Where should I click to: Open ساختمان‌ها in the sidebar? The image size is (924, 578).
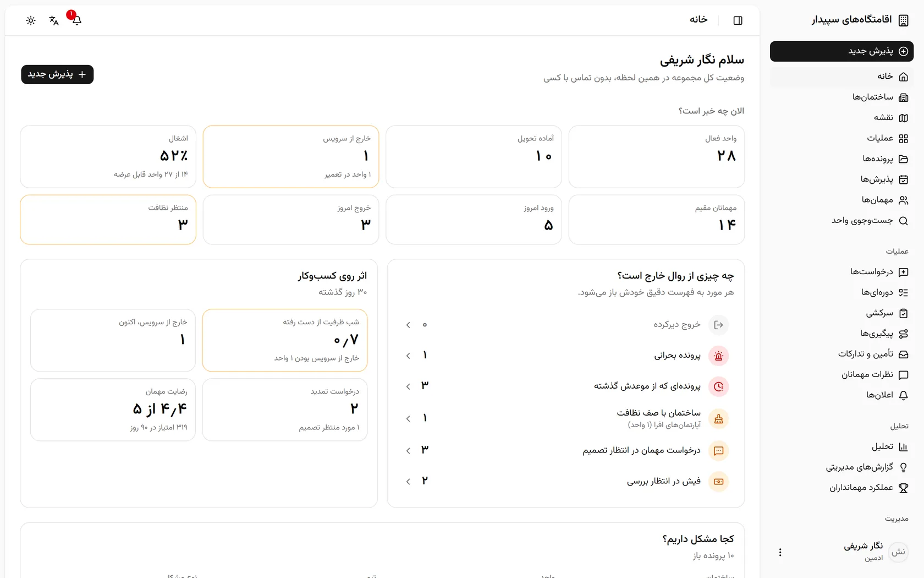(x=842, y=97)
